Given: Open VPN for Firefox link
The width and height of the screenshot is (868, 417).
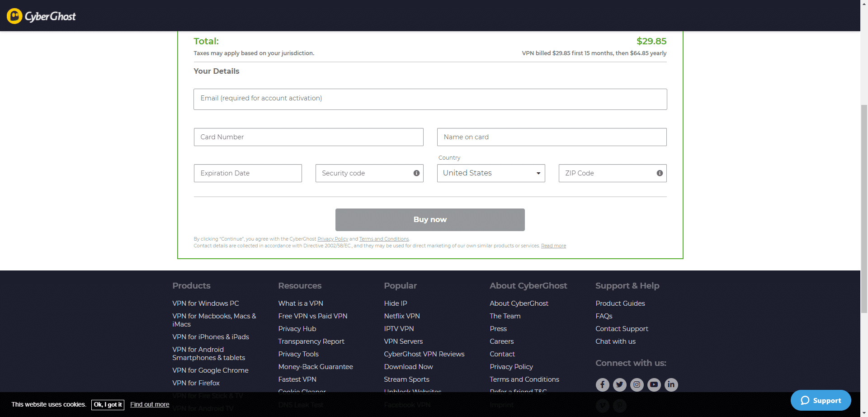Looking at the screenshot, I should 196,383.
